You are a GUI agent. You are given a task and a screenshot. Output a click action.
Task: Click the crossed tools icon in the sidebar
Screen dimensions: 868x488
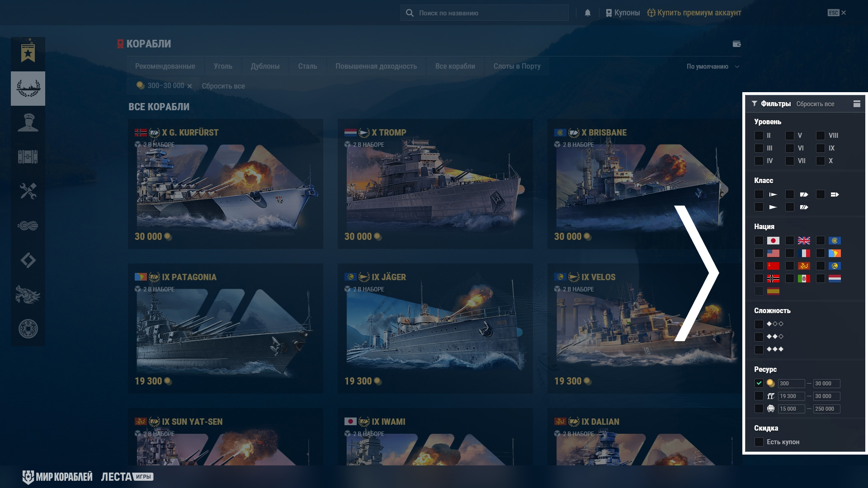click(x=28, y=191)
